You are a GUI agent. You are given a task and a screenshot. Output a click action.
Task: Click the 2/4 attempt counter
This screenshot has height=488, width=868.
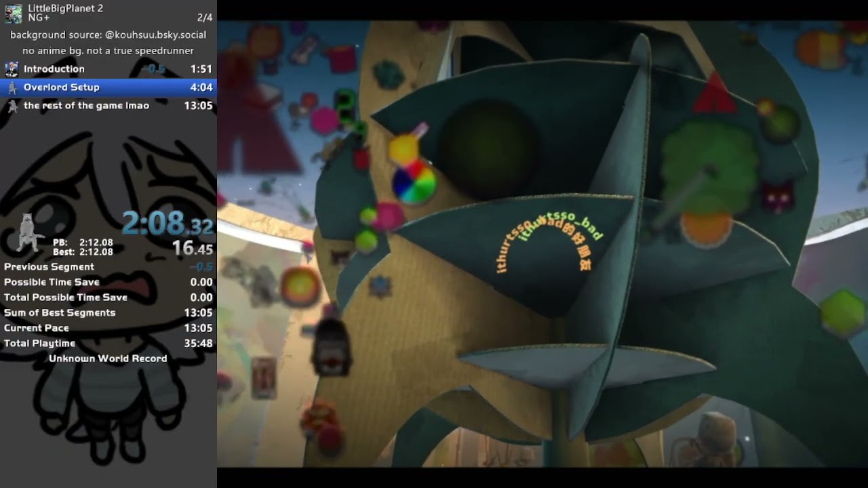tap(204, 18)
